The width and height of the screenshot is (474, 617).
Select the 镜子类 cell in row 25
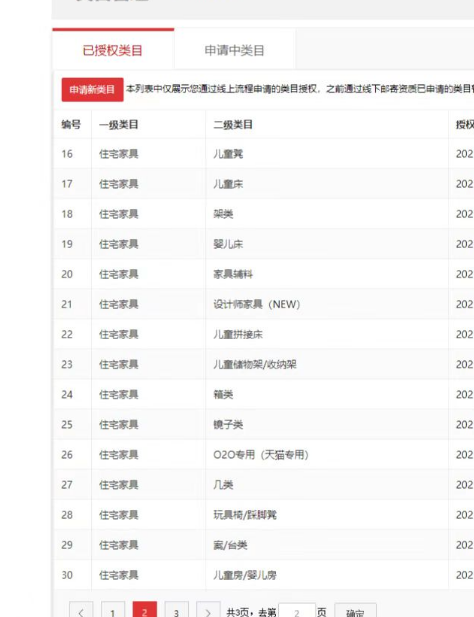228,425
